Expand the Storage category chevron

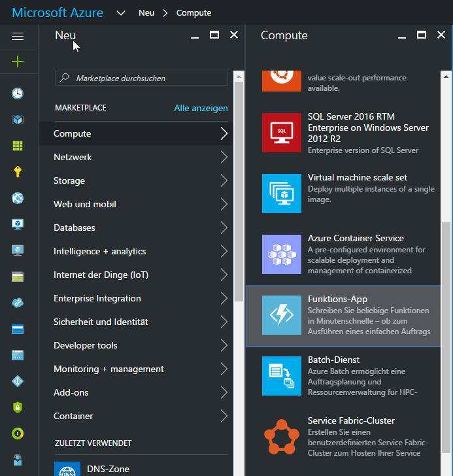click(224, 180)
